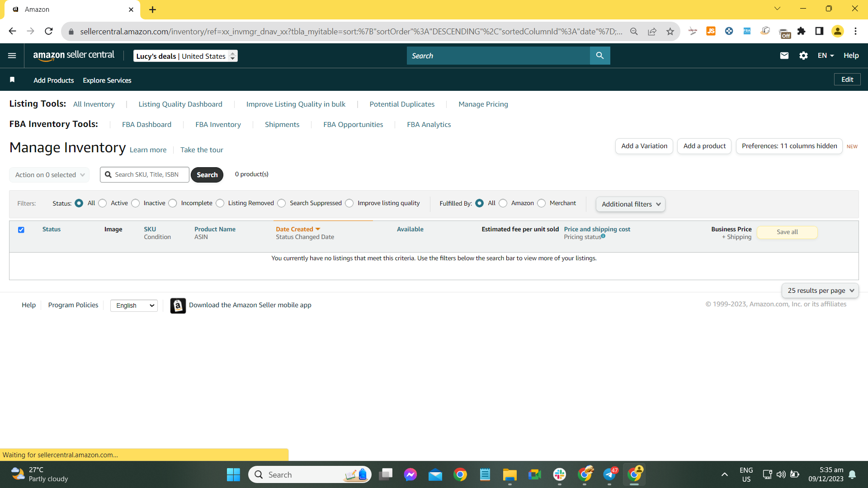Click the zoom magnifier in address bar
This screenshot has height=488, width=868.
[634, 31]
